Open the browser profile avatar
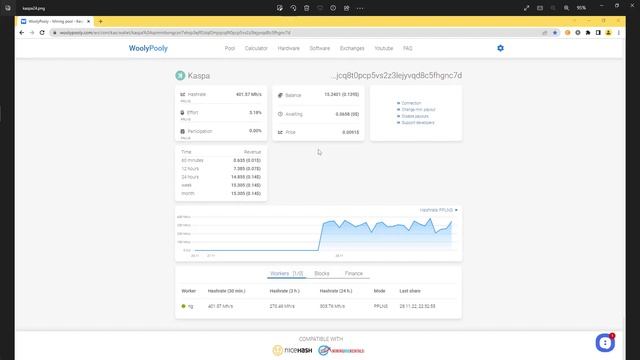The image size is (640, 360). pos(608,33)
